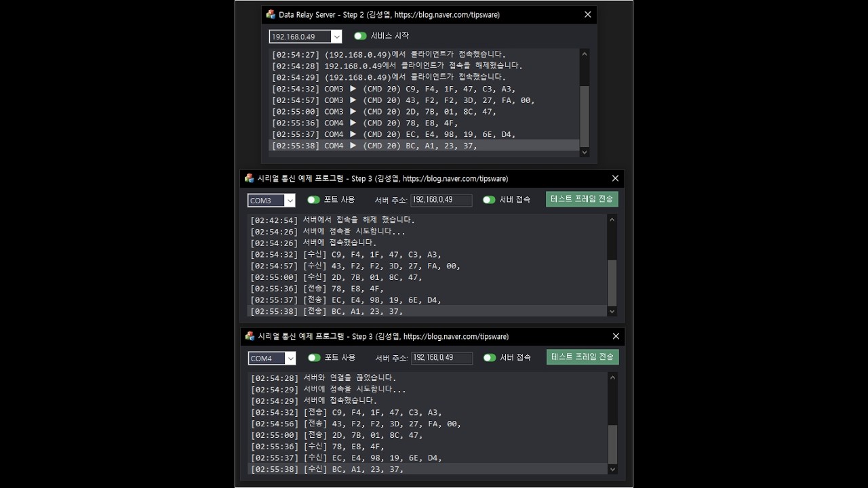The height and width of the screenshot is (488, 868).
Task: Click the COM3 window title bar app icon
Action: [250, 178]
